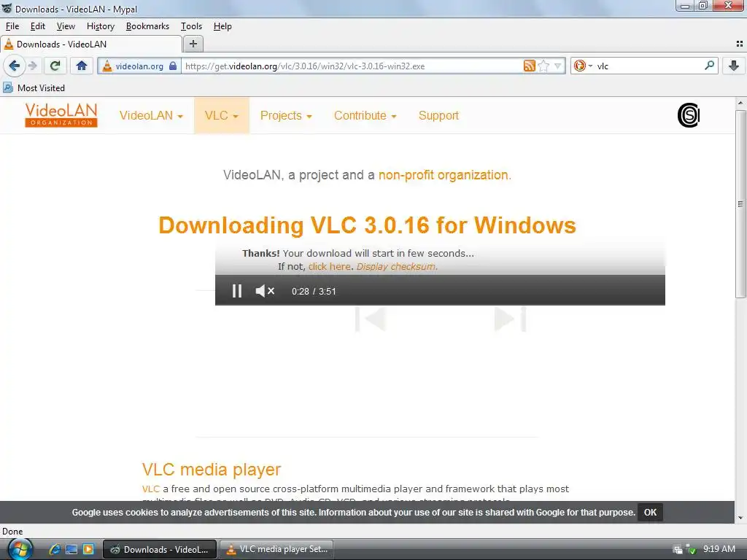Click the scrollbar up arrow
The height and width of the screenshot is (560, 747).
coord(740,103)
